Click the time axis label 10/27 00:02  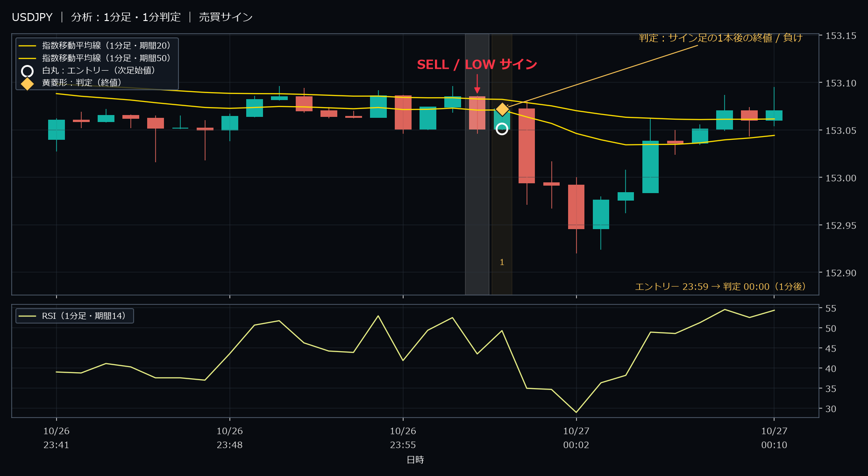coord(576,438)
